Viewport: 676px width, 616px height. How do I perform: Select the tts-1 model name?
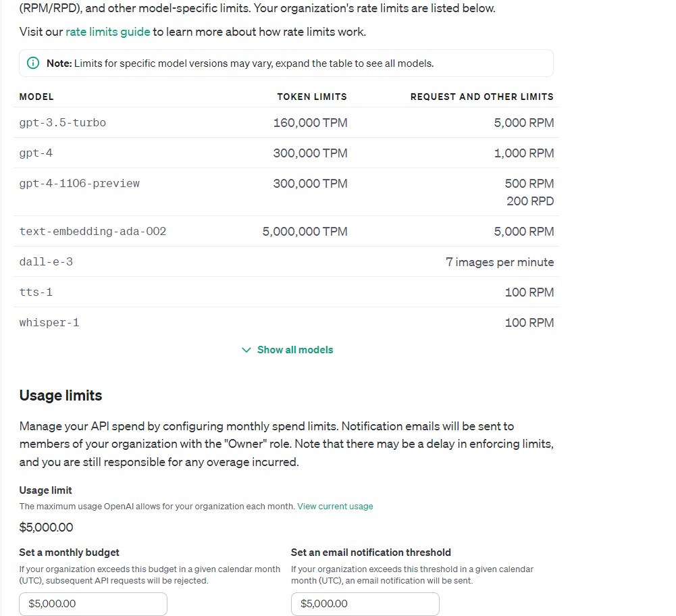tap(36, 292)
